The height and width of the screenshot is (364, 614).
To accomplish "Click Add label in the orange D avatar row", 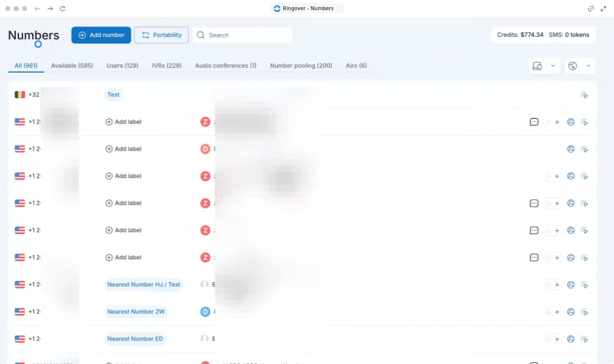I will (x=123, y=149).
